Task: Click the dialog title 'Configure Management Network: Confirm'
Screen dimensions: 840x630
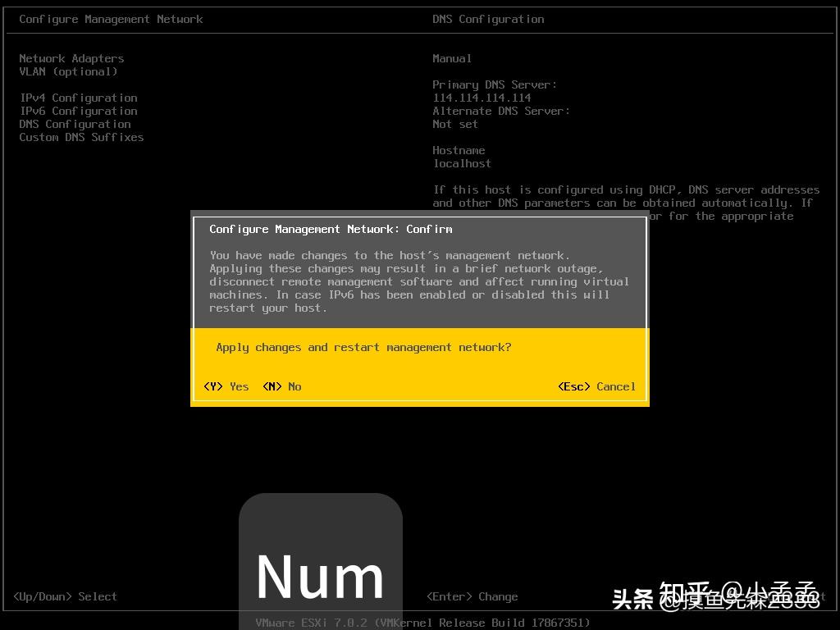Action: [x=331, y=229]
